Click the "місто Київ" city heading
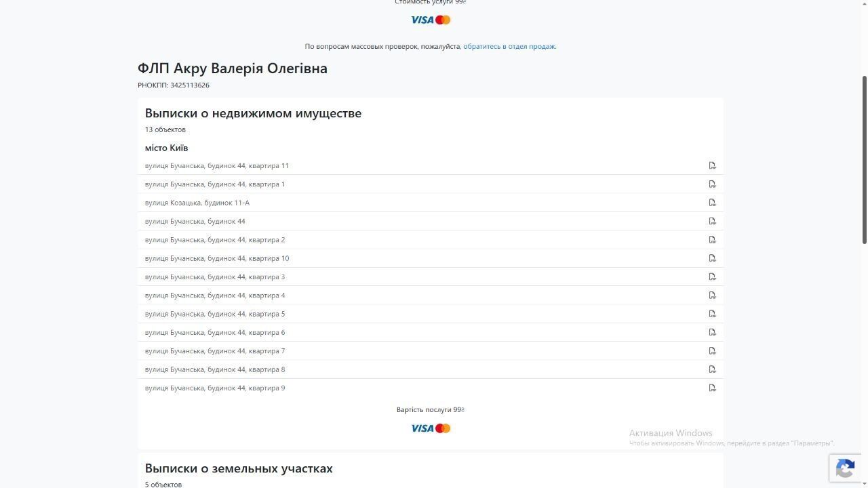This screenshot has width=868, height=488. tap(166, 148)
